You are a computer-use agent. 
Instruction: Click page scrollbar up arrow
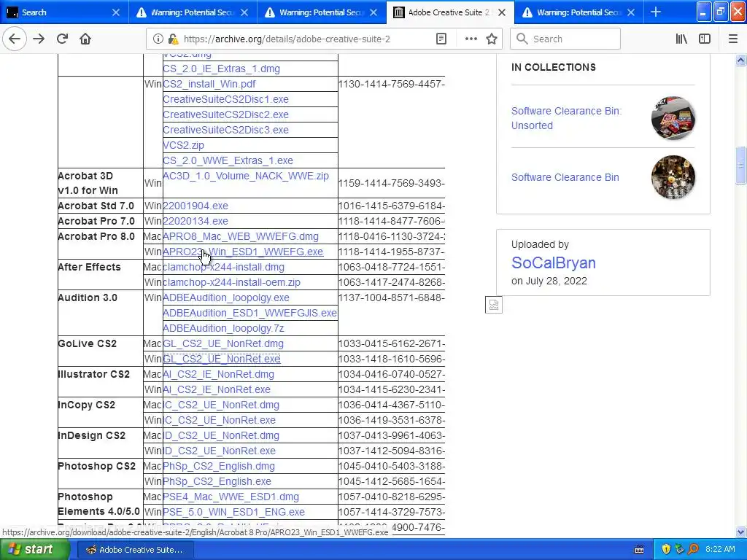click(741, 60)
